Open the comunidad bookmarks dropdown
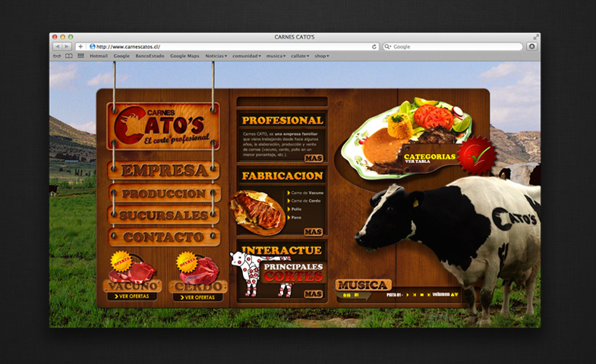Screen dimensions: 596x364 [x=246, y=56]
